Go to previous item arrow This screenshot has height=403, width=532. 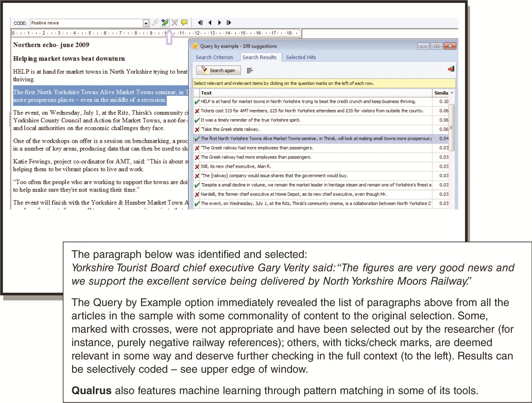point(210,23)
